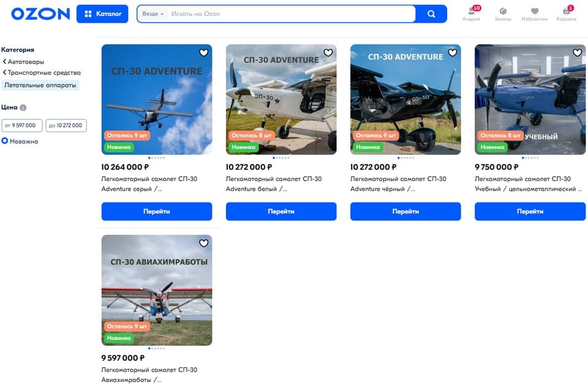Screen dimensions: 588x385
Task: Select the Летательные аппараты category
Action: pos(40,85)
